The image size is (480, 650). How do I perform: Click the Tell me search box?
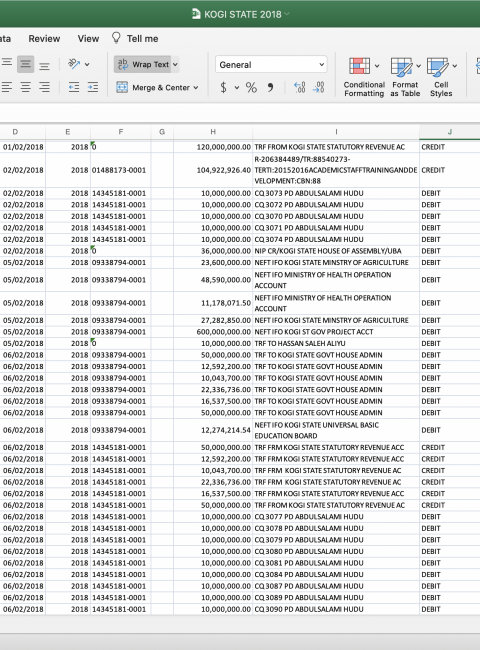click(x=142, y=39)
